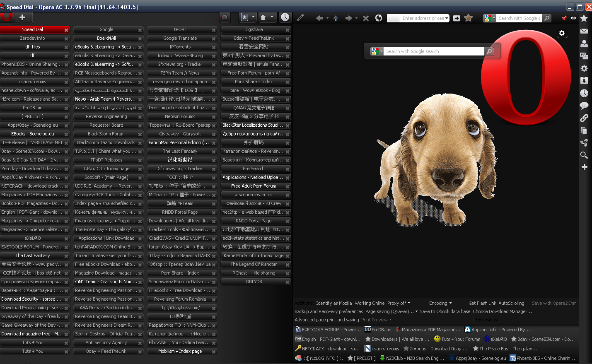
Task: Click Save to Obook data base
Action: click(445, 311)
